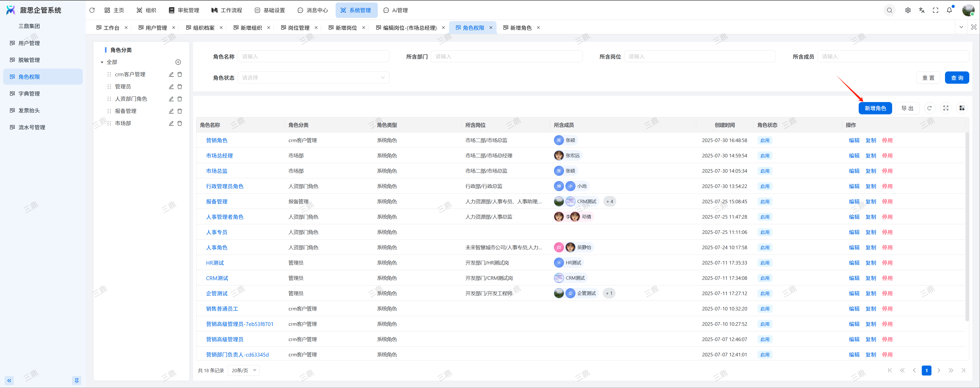Open the 审批管理 menu
Viewport: 980px width, 388px height.
point(184,10)
